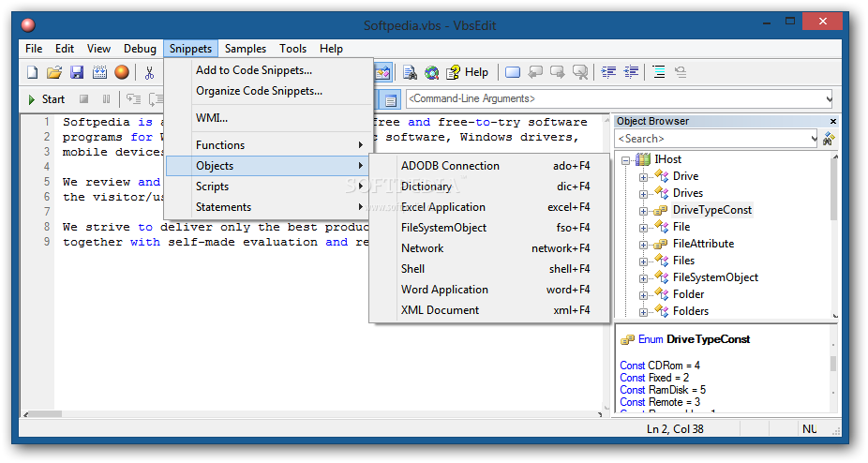Viewport: 868px width, 463px height.
Task: Click the uncomment lines icon
Action: 681,72
